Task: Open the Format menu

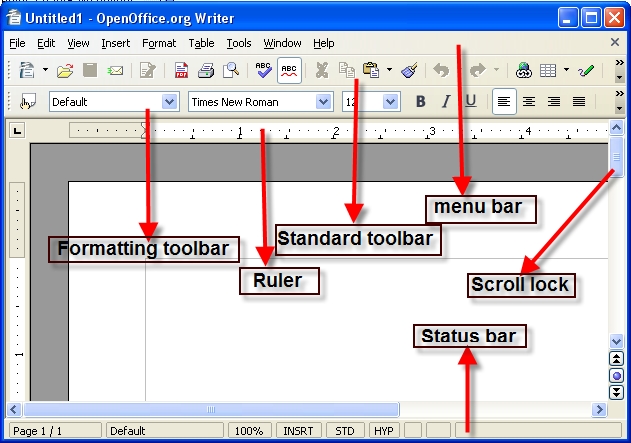Action: point(159,43)
